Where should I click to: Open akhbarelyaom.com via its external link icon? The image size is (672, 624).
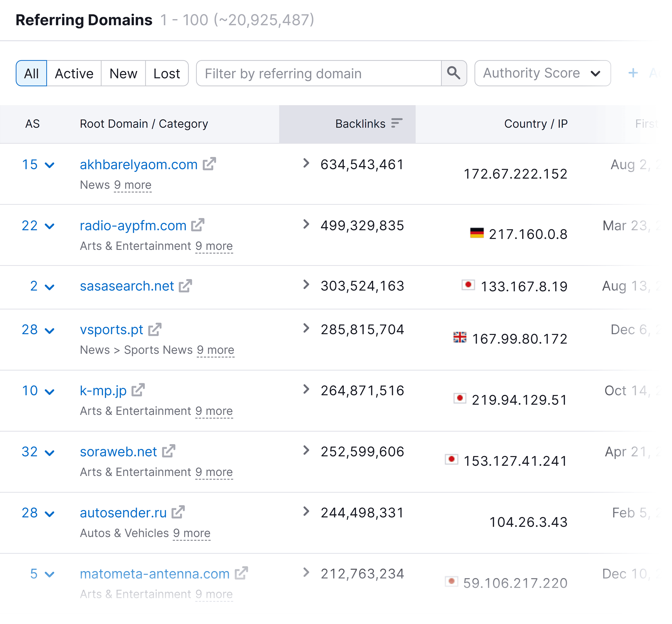(x=210, y=165)
